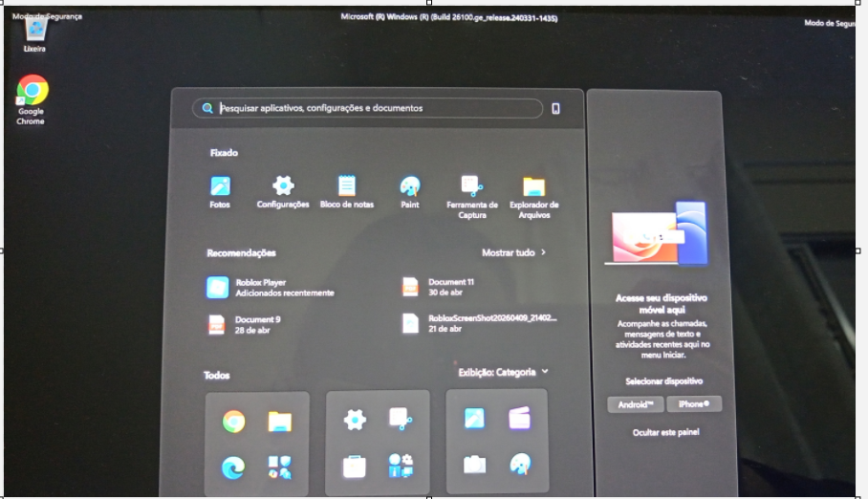Click the Android device button
The height and width of the screenshot is (499, 868).
click(x=636, y=405)
